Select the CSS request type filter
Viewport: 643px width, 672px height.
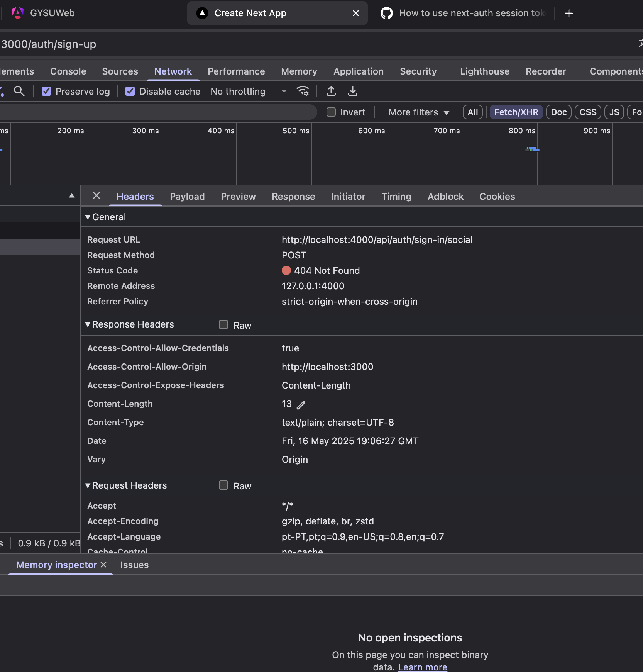588,112
